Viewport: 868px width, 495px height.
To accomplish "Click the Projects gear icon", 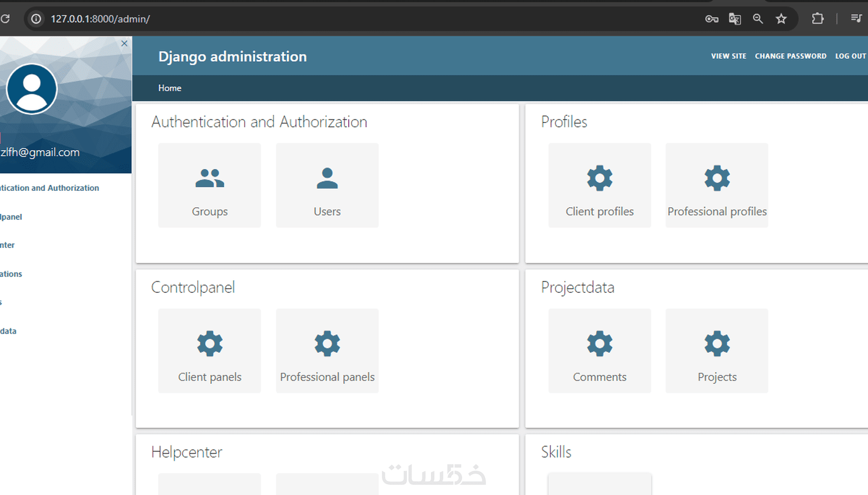I will 717,343.
